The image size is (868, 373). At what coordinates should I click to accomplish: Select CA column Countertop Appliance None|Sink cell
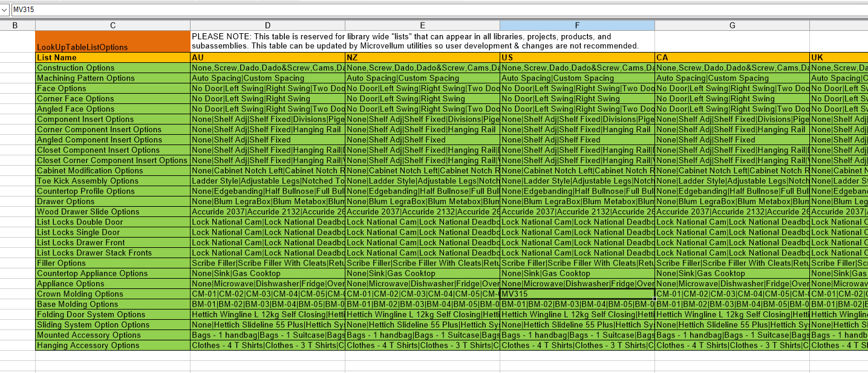[x=732, y=273]
